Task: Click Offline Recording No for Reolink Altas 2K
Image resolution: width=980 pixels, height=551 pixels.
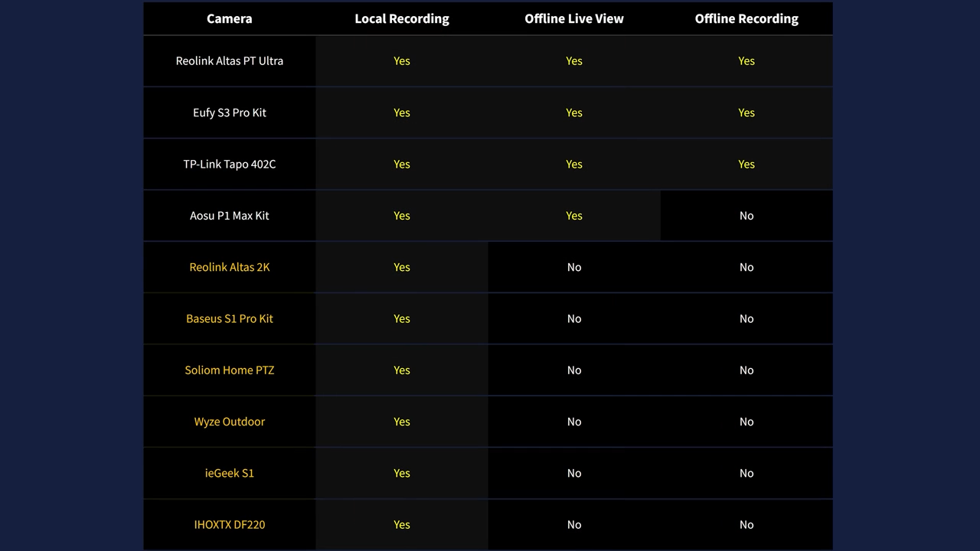Action: point(746,267)
